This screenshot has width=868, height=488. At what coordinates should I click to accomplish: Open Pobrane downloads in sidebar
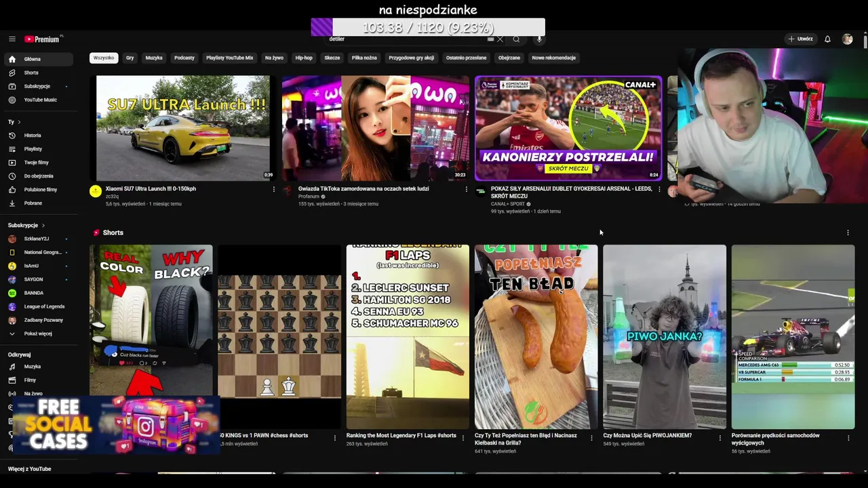tap(38, 203)
